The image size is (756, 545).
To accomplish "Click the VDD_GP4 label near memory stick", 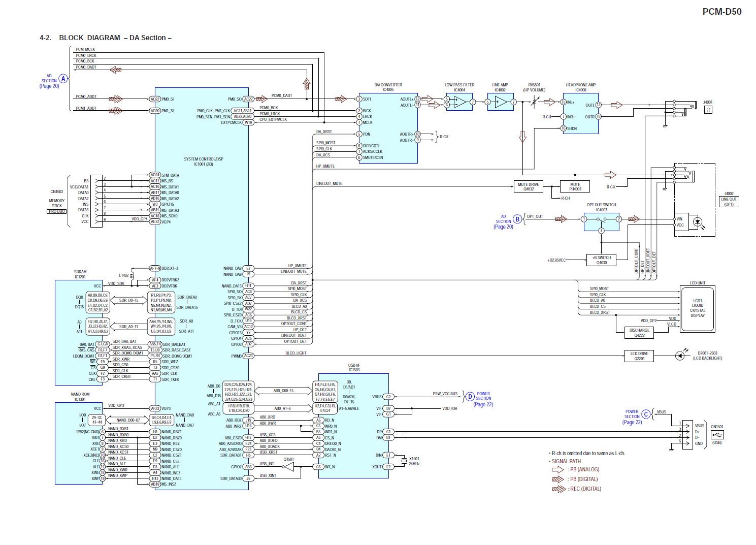I will point(140,219).
